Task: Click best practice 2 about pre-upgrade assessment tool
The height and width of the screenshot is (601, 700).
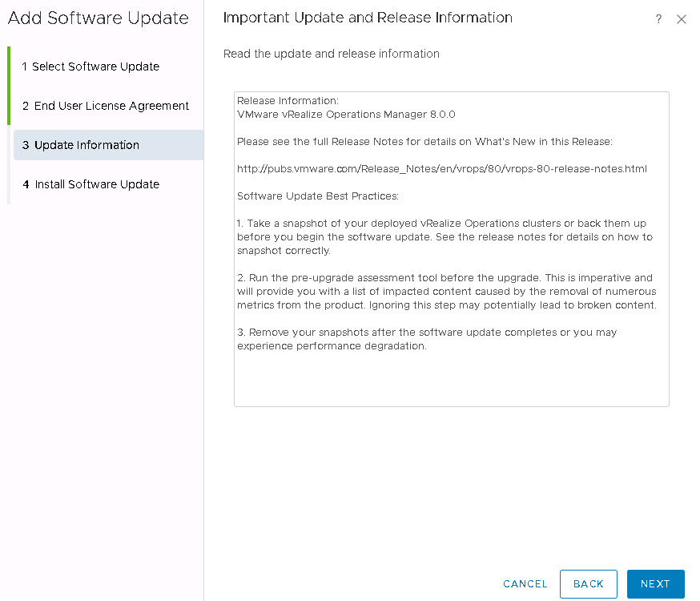Action: point(446,292)
